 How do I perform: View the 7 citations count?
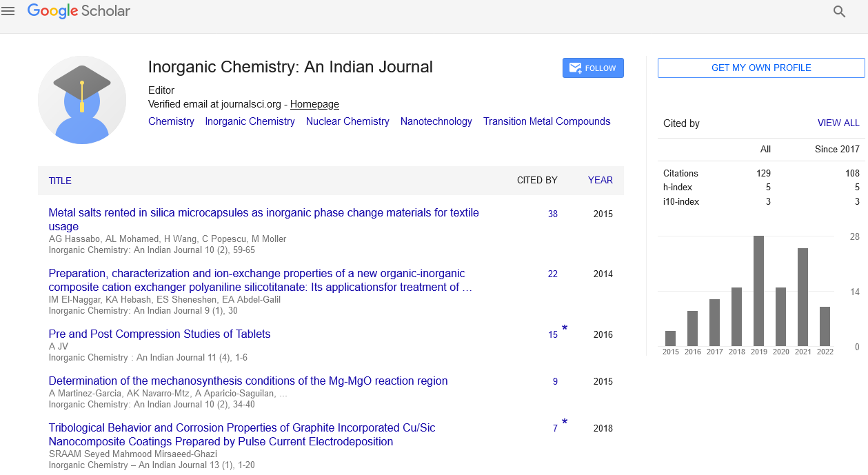[555, 428]
